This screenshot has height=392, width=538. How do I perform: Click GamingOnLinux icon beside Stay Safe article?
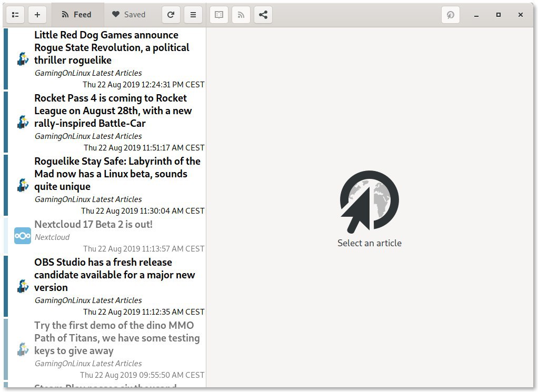pos(23,185)
